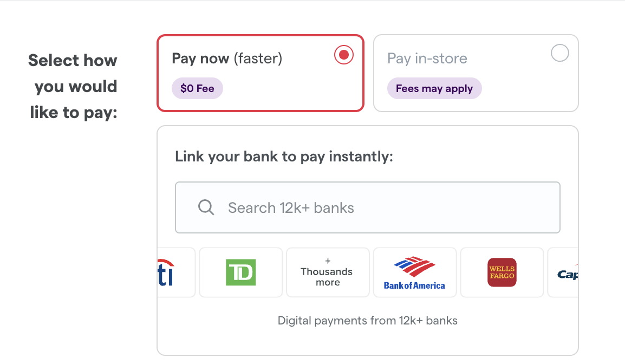Choose the Bank of America logo tile
This screenshot has height=364, width=625.
[x=414, y=272]
